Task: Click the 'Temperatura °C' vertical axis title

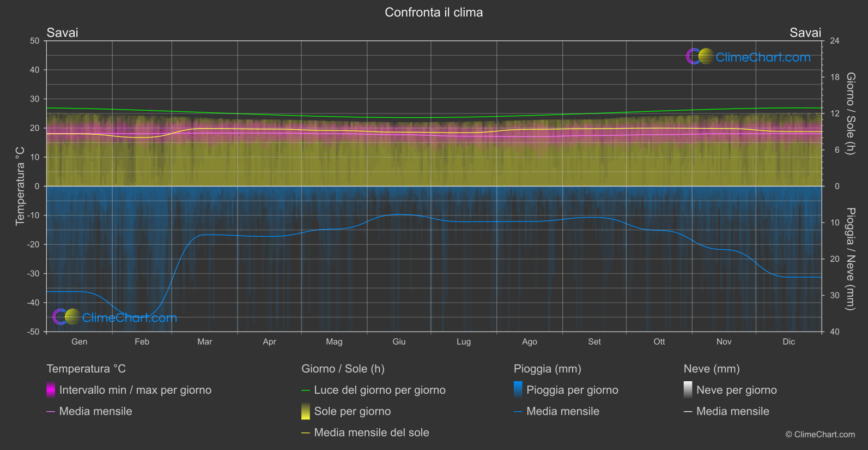Action: (x=20, y=186)
